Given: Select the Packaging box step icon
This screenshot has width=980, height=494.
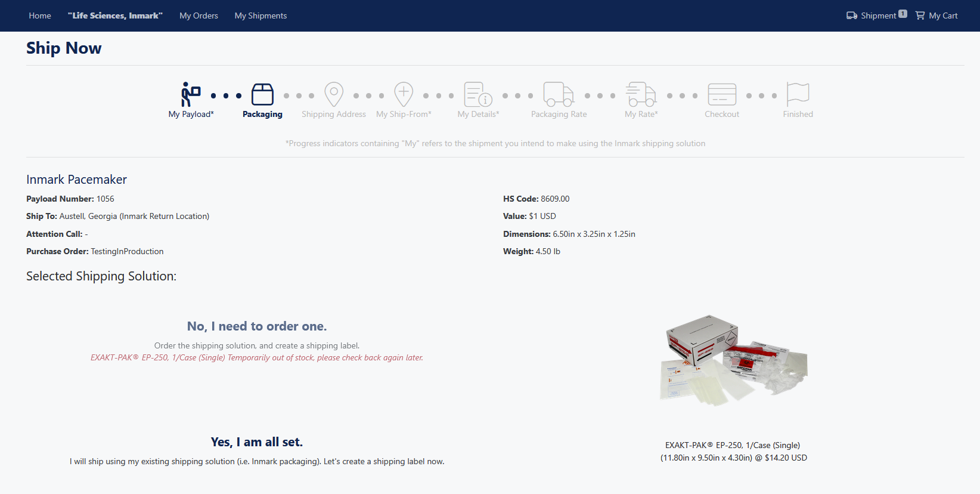Looking at the screenshot, I should [262, 94].
